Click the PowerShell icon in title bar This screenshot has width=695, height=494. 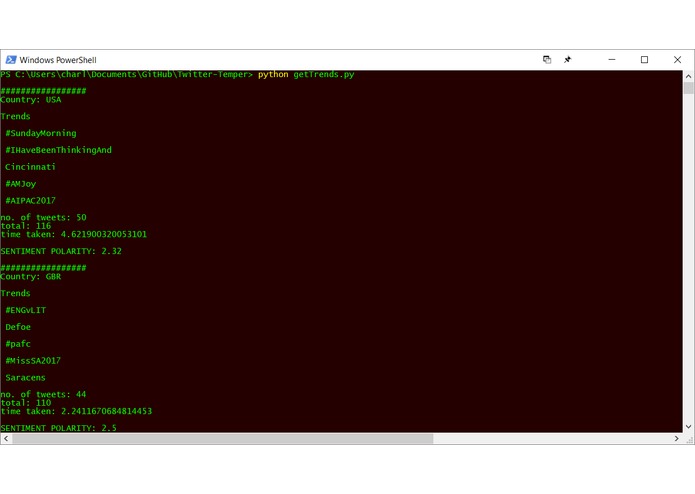click(11, 60)
